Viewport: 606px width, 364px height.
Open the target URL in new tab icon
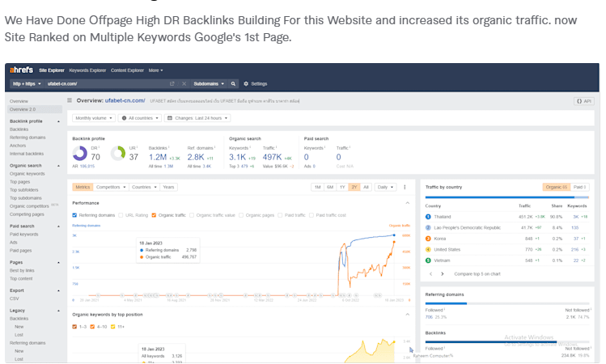(172, 83)
